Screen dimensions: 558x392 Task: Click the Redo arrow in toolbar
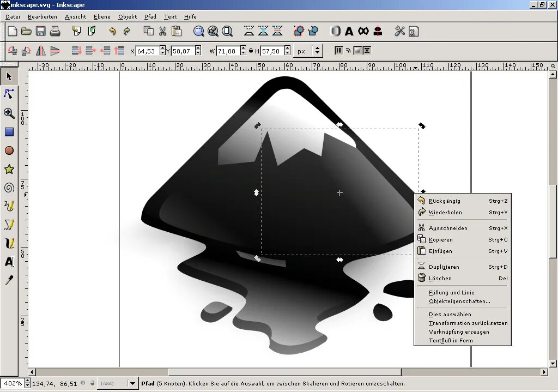[x=126, y=31]
